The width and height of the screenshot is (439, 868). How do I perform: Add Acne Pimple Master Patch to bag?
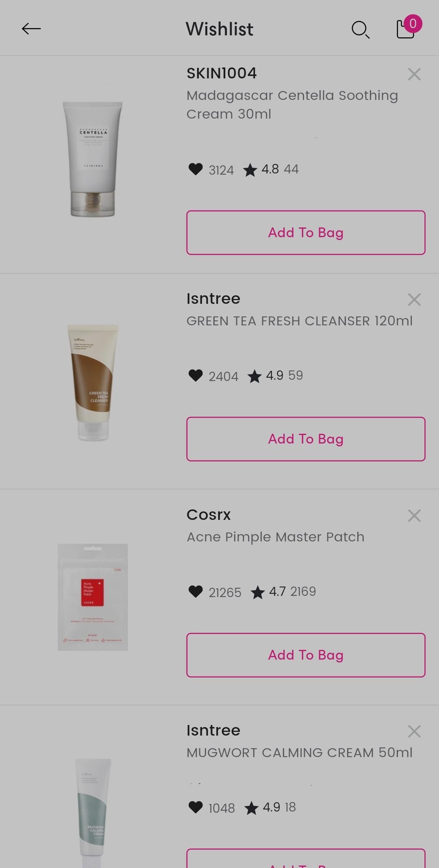click(306, 655)
